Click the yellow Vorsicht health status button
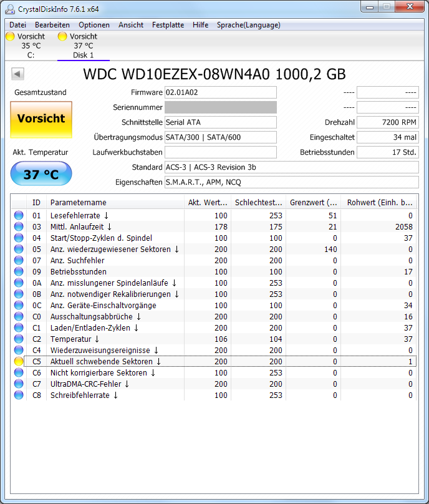Image resolution: width=429 pixels, height=504 pixels. [x=41, y=120]
